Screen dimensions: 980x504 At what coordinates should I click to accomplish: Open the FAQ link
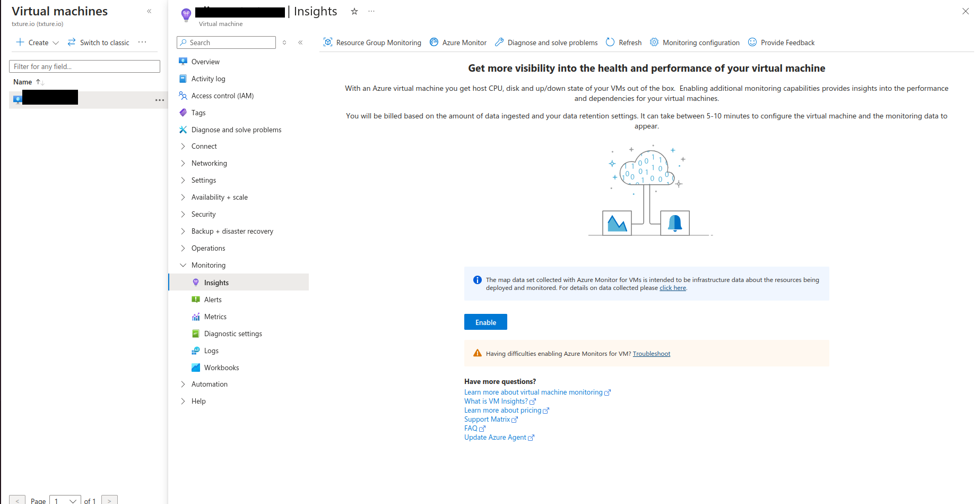tap(475, 429)
